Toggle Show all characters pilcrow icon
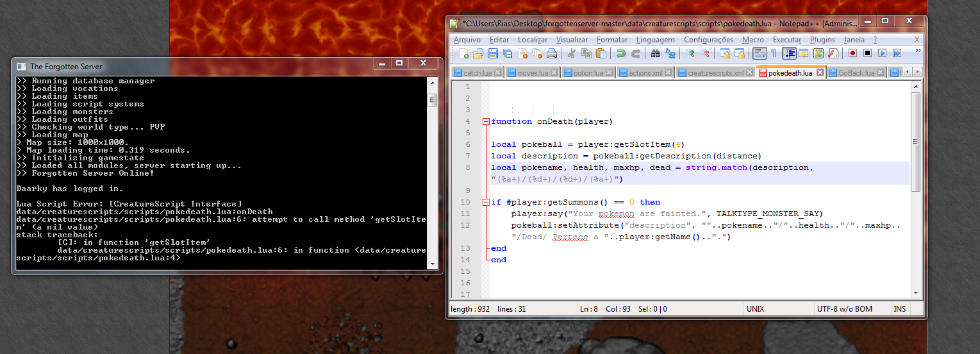The width and height of the screenshot is (980, 354). [x=774, y=53]
